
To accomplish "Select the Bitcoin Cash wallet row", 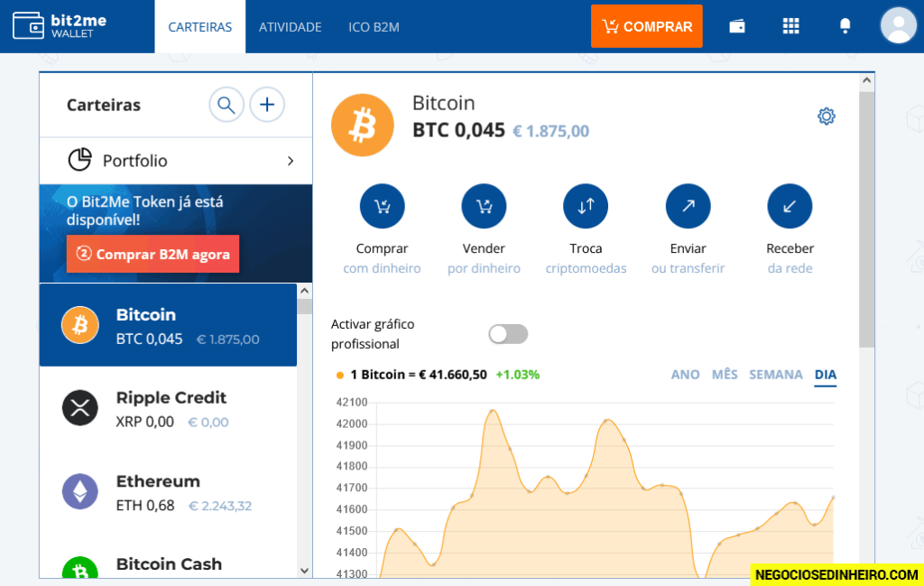I will 168,556.
